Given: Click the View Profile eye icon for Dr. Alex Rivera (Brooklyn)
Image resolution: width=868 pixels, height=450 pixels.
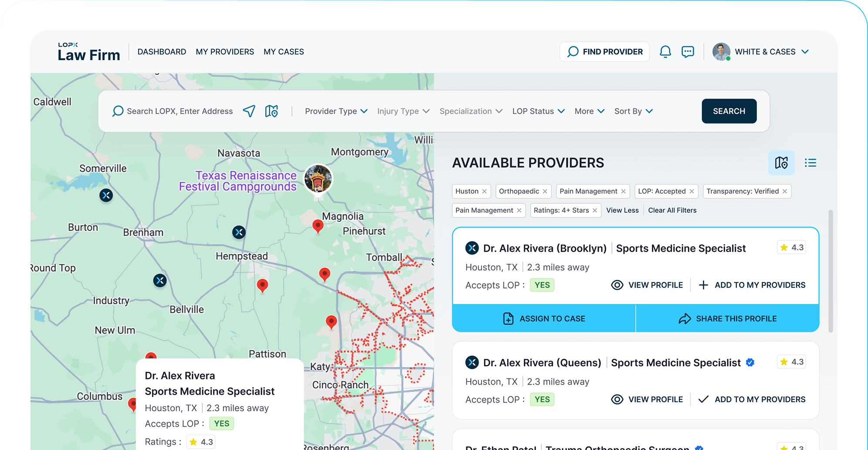Looking at the screenshot, I should 617,285.
